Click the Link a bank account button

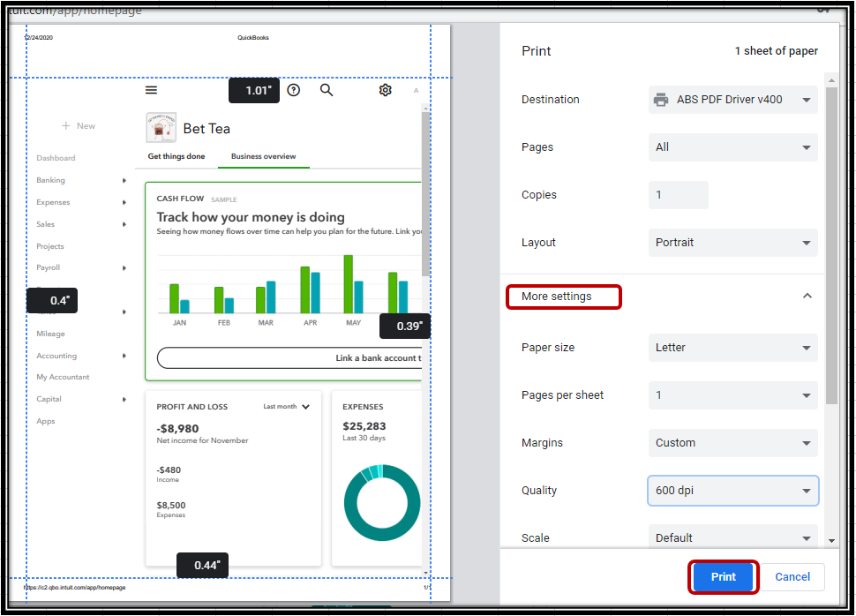[x=289, y=357]
